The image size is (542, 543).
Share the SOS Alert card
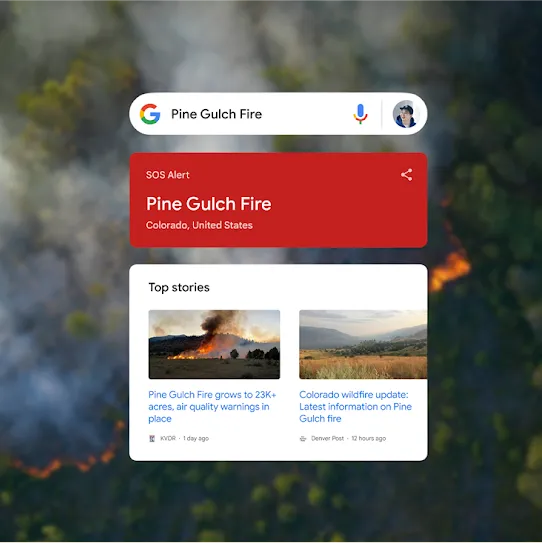click(407, 175)
